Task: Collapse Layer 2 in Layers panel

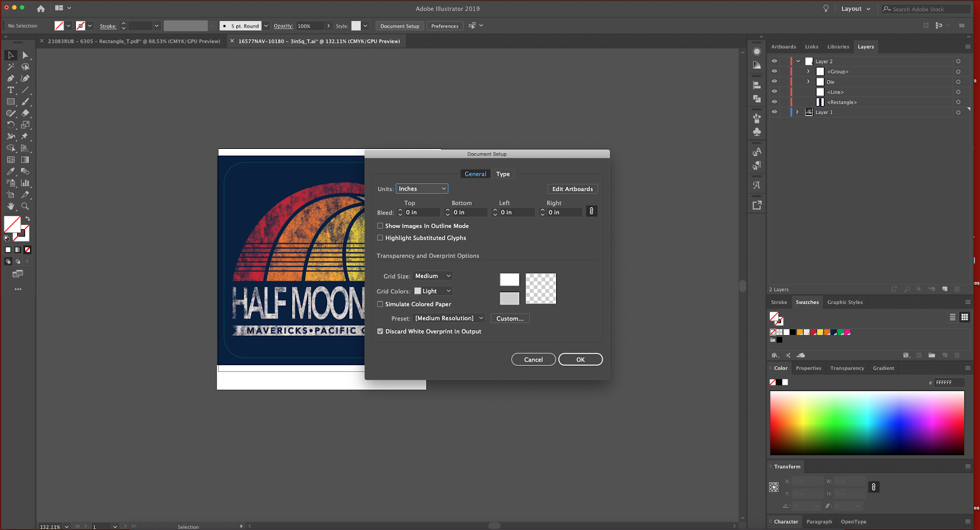Action: pyautogui.click(x=798, y=61)
